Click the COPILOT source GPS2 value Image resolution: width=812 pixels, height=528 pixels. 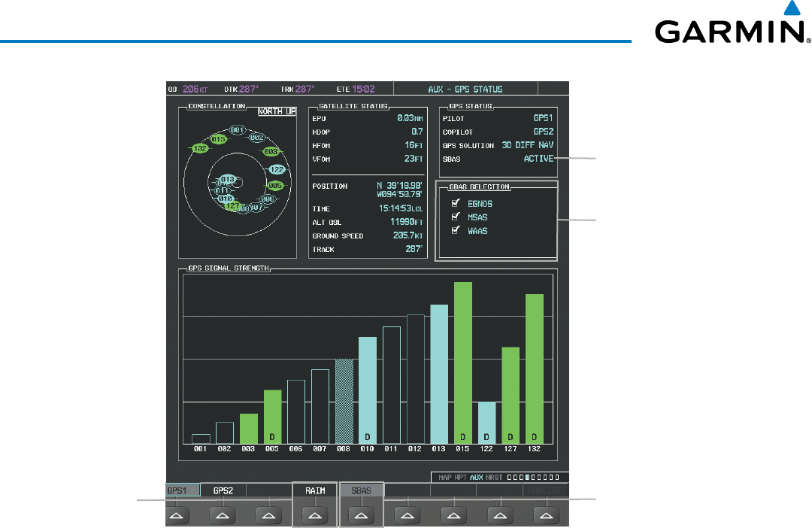(544, 132)
